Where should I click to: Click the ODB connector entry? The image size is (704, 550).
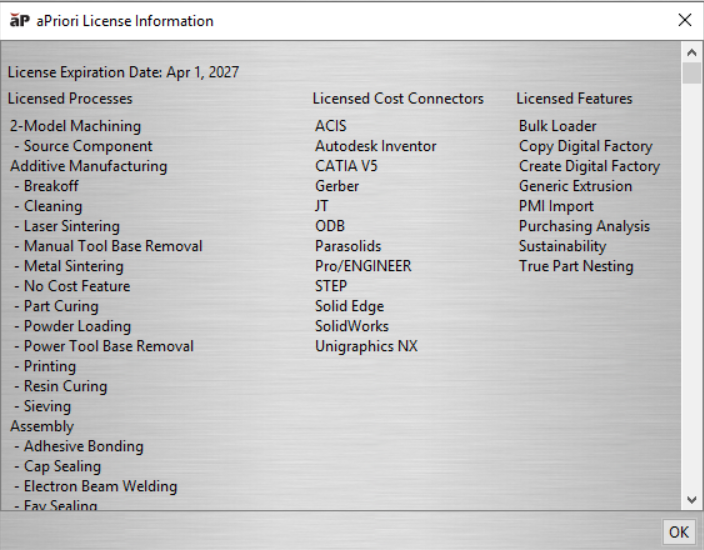pos(330,226)
